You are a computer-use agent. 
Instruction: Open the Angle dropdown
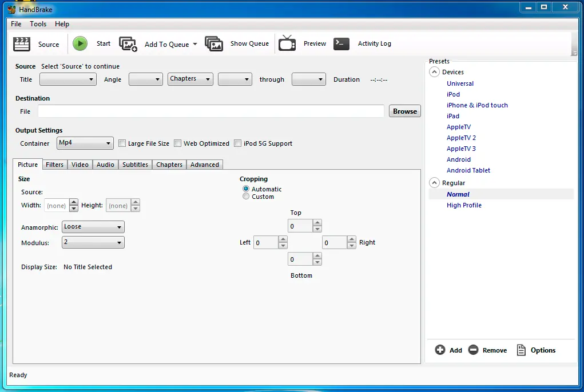pos(146,79)
